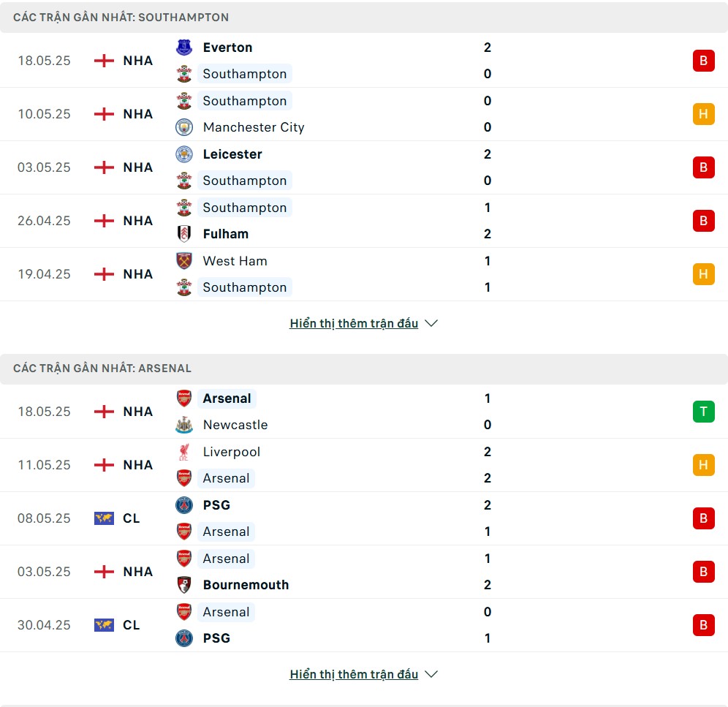Click the West Ham crest icon

coord(184,261)
